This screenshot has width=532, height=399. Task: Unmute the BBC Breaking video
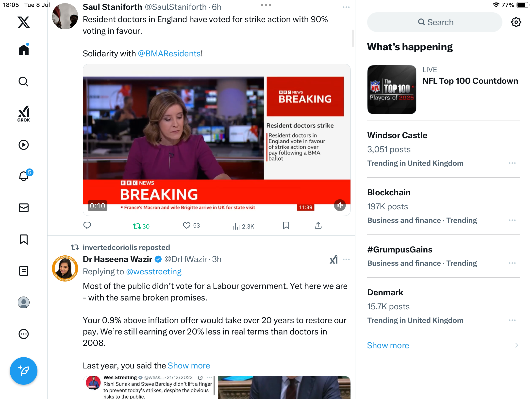340,205
